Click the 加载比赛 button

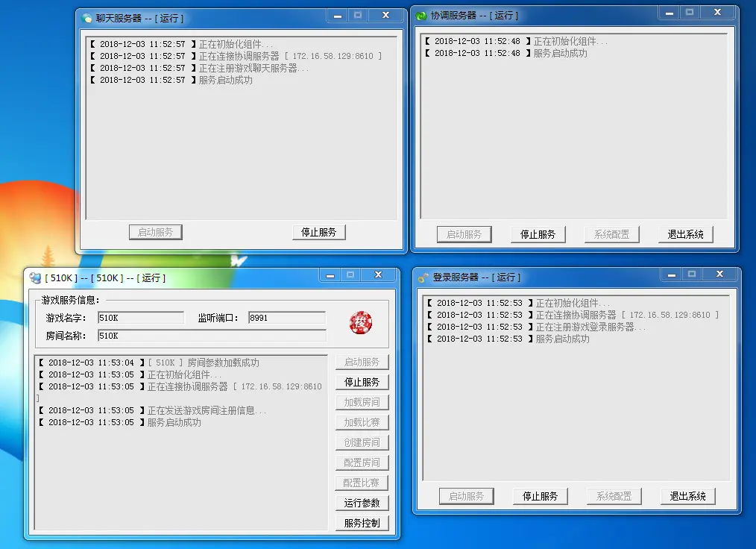point(362,422)
